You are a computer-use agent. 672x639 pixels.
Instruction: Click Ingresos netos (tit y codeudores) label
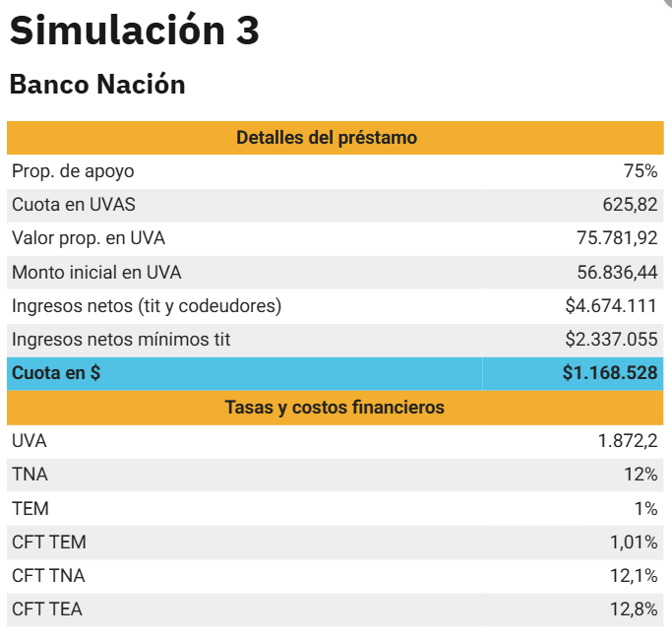[147, 306]
